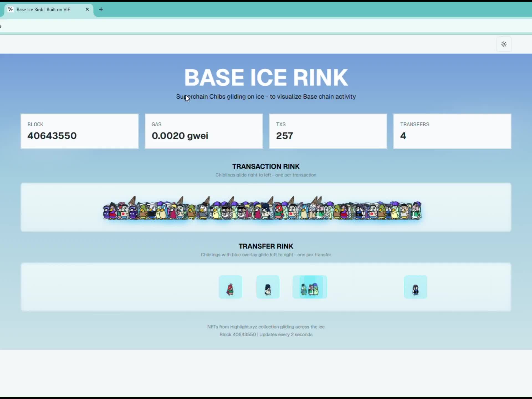Viewport: 532px width, 399px height.
Task: Click the leftmost chibling in Transaction Rink
Action: [x=107, y=212]
